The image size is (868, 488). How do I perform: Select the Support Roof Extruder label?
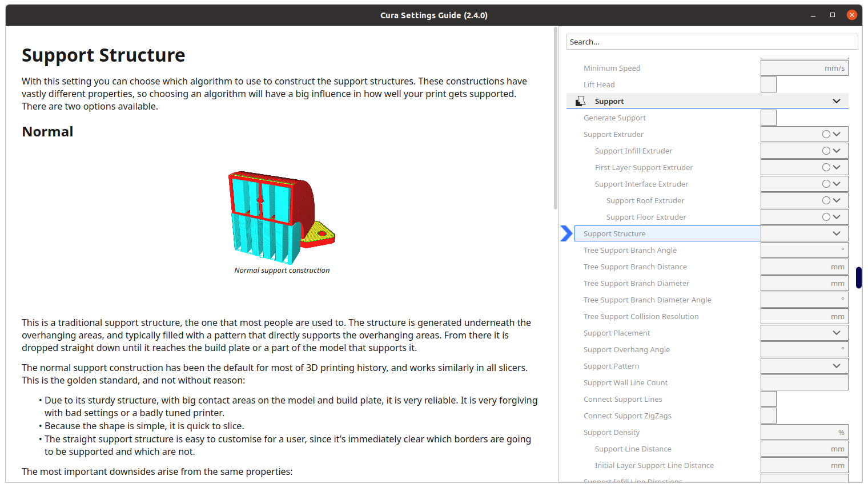pos(645,200)
